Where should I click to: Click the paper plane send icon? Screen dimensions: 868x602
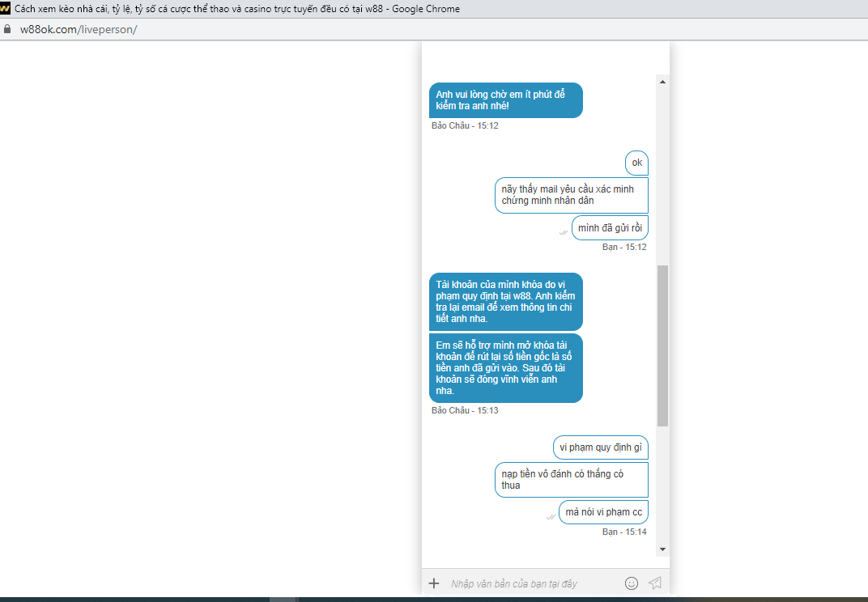tap(655, 583)
